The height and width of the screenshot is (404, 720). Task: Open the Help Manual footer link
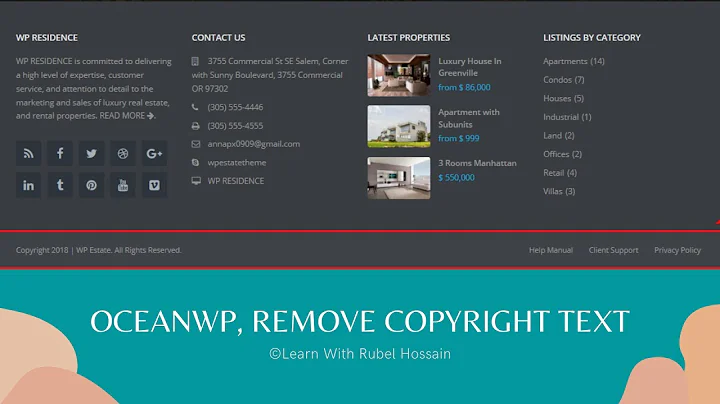[551, 250]
